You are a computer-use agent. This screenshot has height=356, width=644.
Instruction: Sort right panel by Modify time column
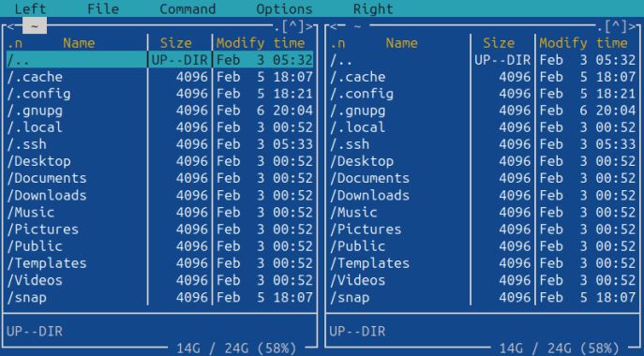tap(584, 43)
